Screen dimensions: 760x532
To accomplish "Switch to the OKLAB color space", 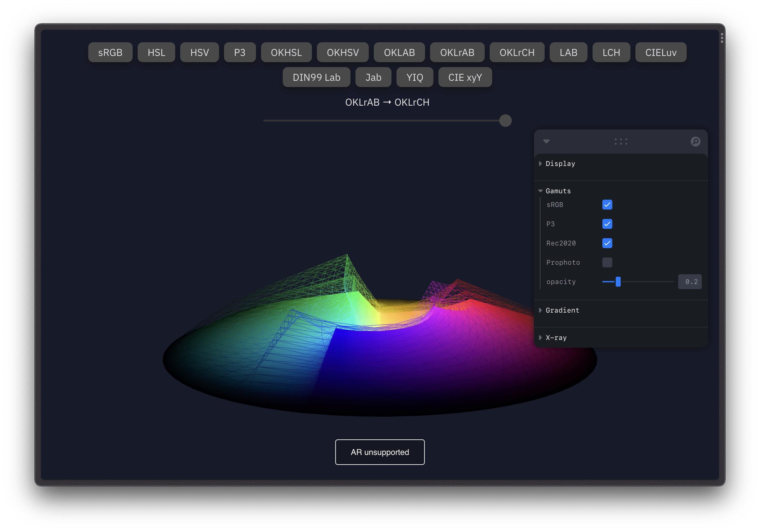I will pyautogui.click(x=399, y=52).
